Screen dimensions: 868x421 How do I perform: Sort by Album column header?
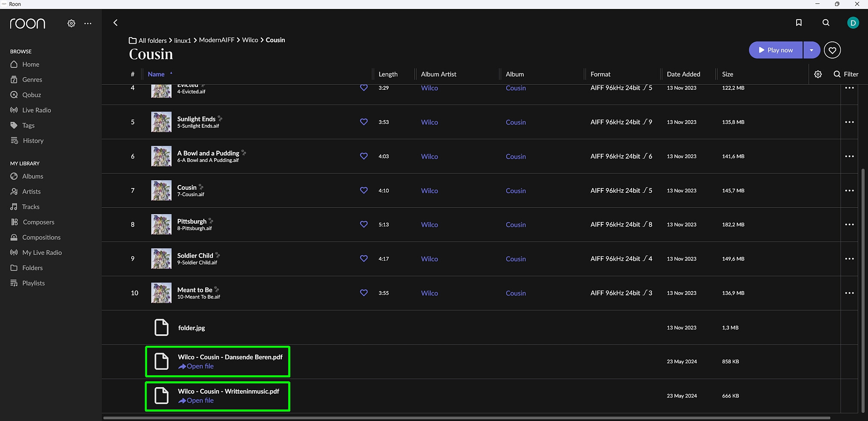click(514, 74)
